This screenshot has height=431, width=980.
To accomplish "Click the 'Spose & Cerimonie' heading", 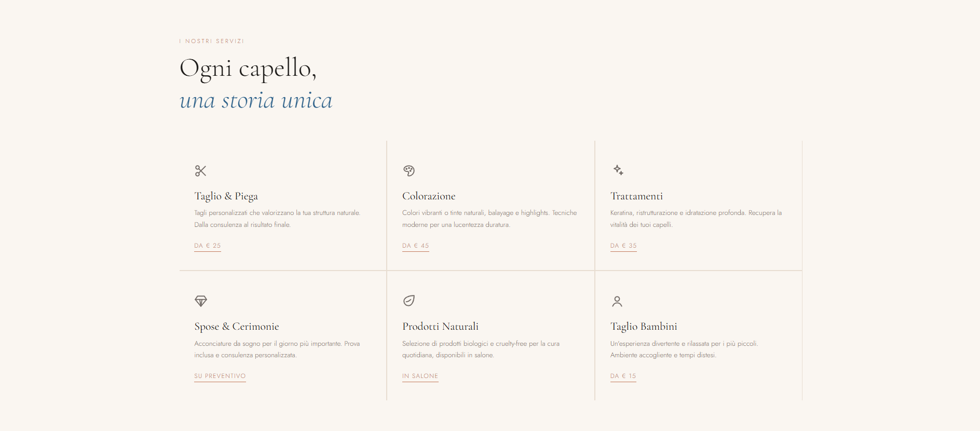I will tap(237, 327).
